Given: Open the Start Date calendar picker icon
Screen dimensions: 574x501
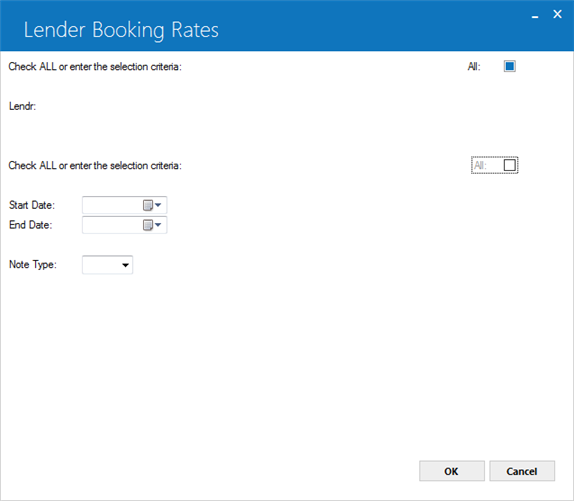Looking at the screenshot, I should pos(148,205).
